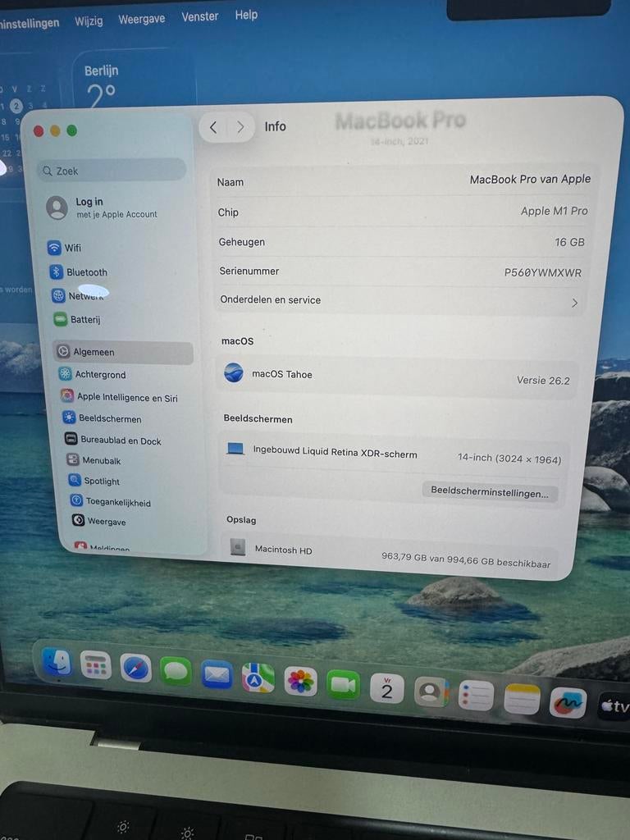Click the Versie 26.2 text

click(x=543, y=381)
